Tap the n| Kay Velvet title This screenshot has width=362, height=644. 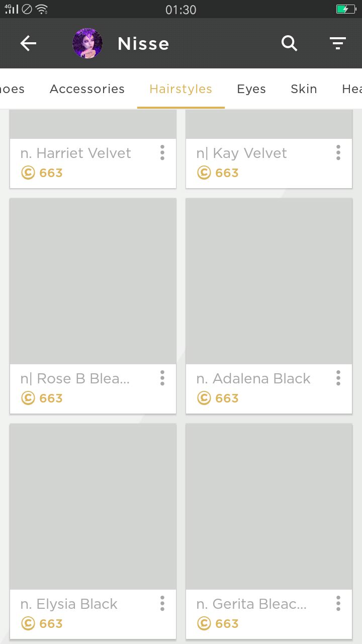[242, 153]
